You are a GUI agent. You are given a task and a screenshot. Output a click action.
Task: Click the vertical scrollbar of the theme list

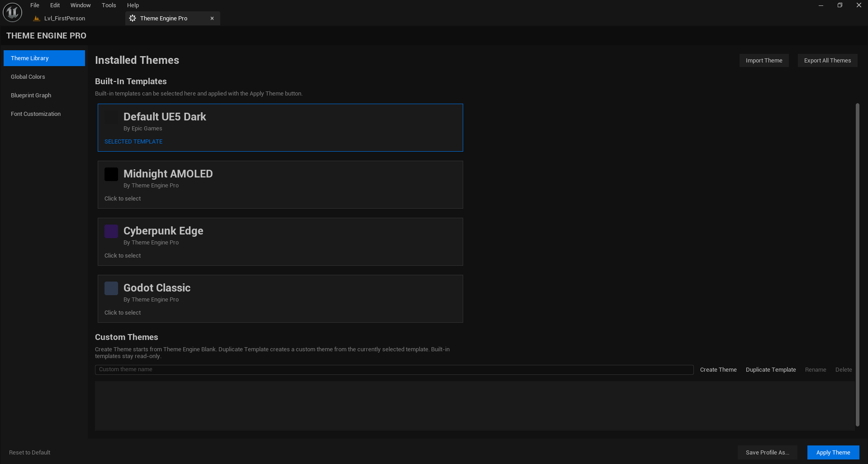tap(857, 265)
